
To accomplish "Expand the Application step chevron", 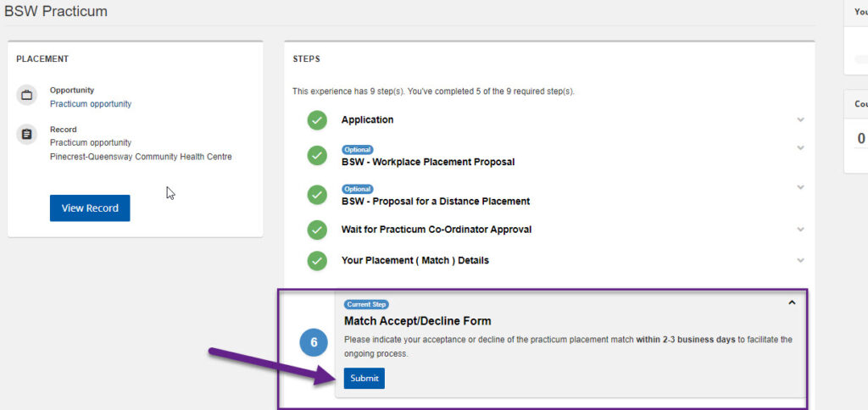I will click(800, 119).
